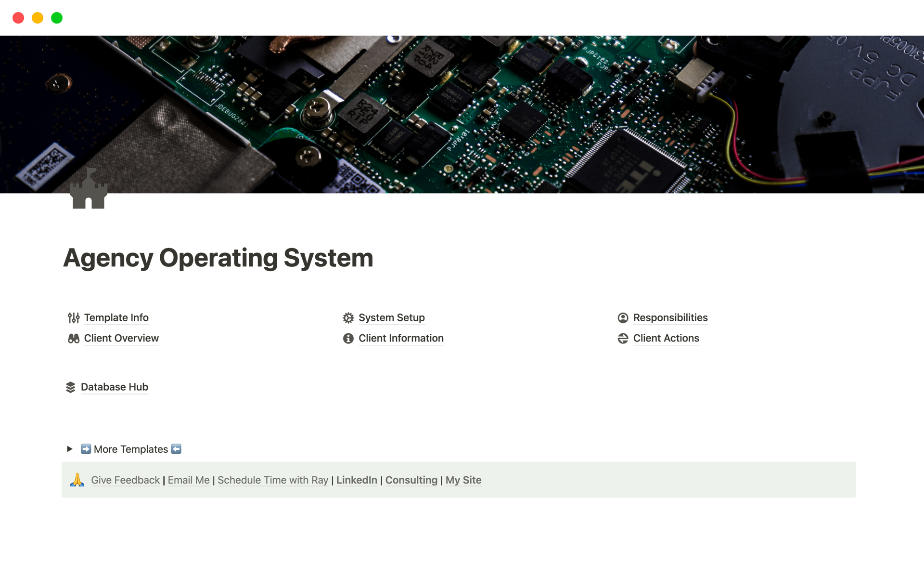This screenshot has width=924, height=578.
Task: Click the Give Feedback link
Action: pyautogui.click(x=125, y=480)
